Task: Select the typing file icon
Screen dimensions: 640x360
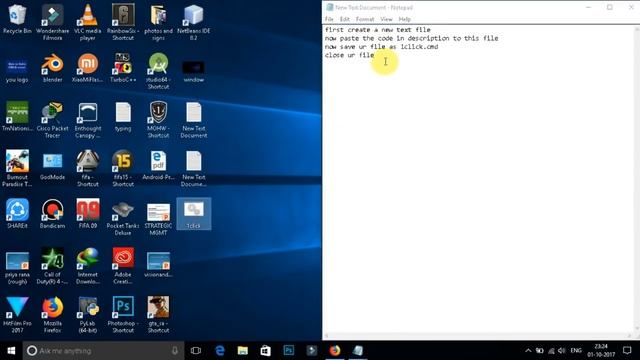Action: click(123, 117)
